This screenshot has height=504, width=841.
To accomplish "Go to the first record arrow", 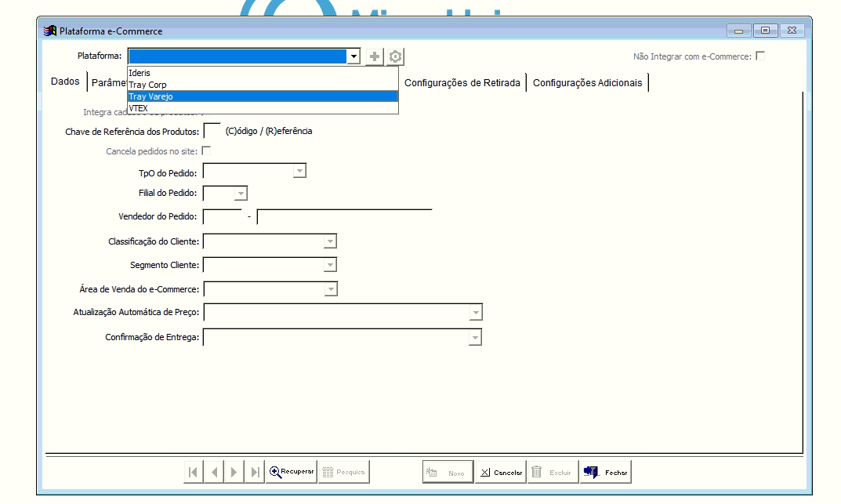I will [193, 472].
